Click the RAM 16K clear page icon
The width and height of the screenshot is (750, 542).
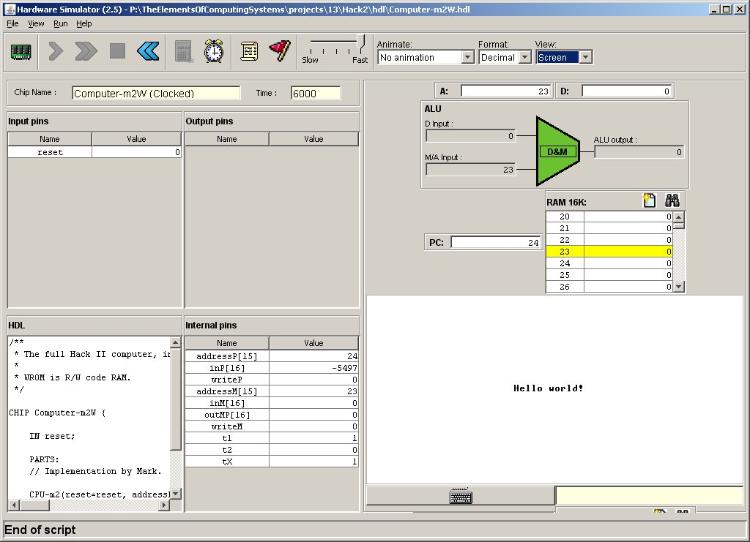[649, 201]
